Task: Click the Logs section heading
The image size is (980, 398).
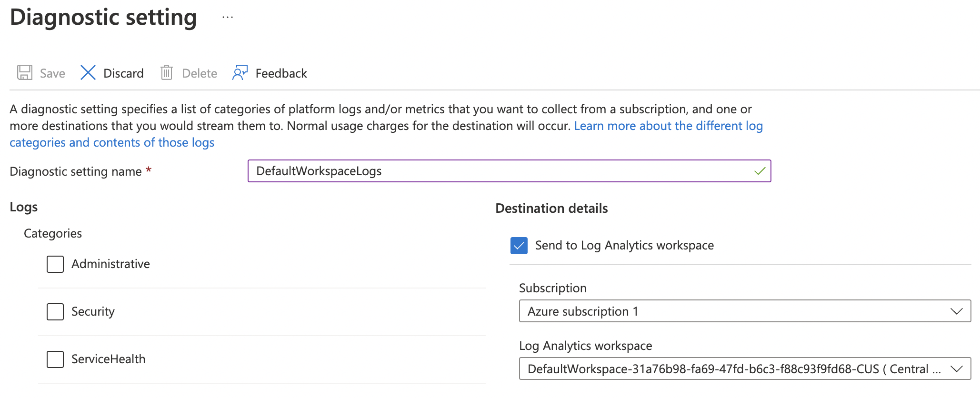Action: tap(23, 207)
